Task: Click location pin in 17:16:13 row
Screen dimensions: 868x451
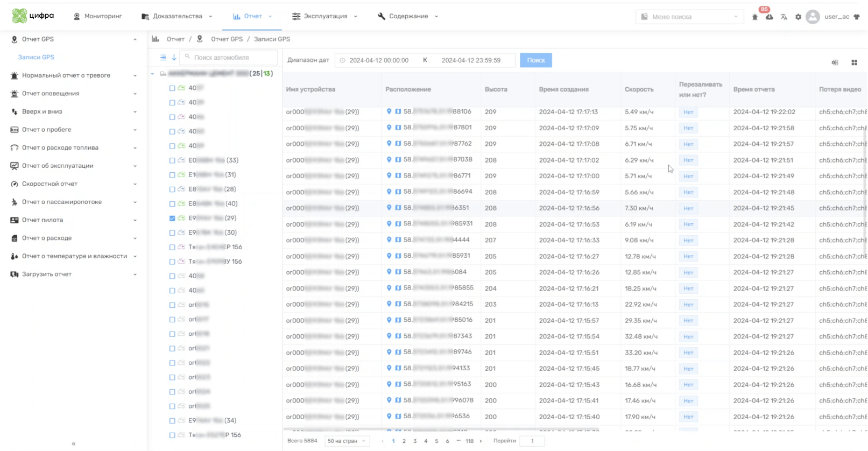Action: 389,304
